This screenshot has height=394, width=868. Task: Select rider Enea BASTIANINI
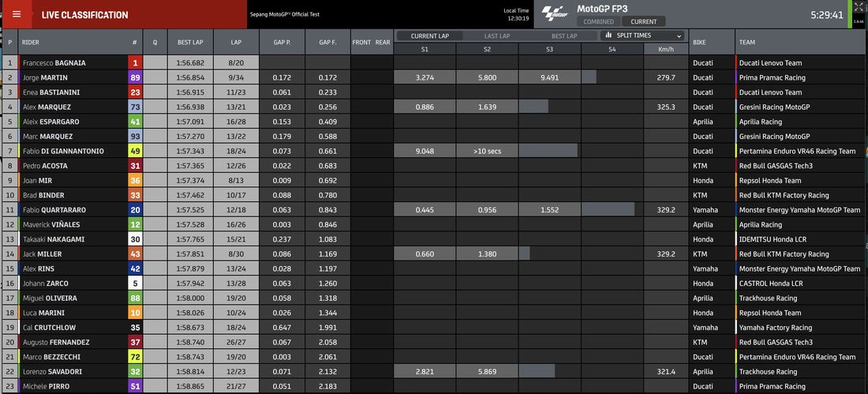[x=51, y=92]
